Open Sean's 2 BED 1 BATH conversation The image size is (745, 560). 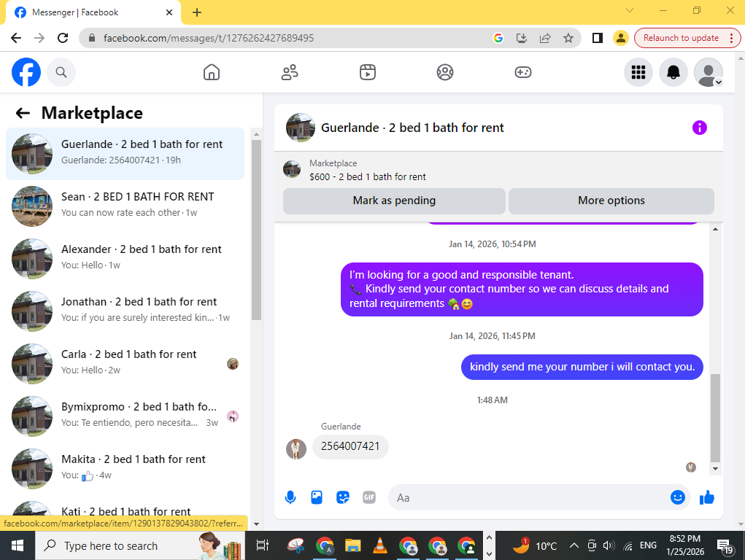pos(125,206)
